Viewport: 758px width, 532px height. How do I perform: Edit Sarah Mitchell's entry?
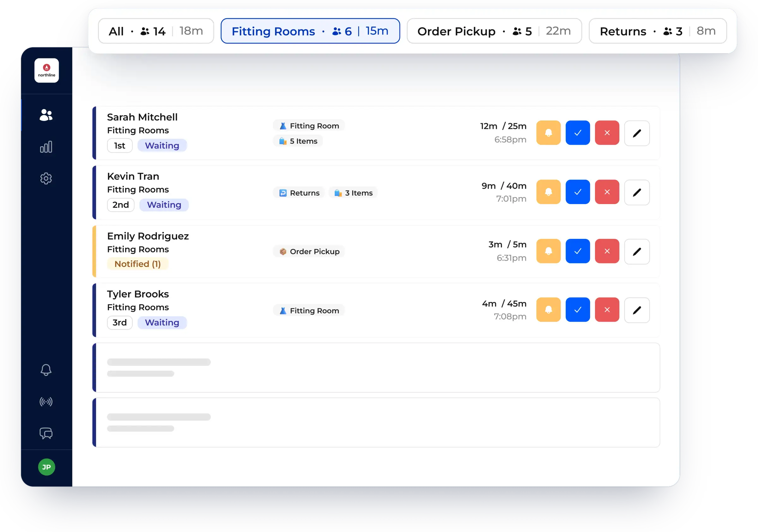[637, 133]
